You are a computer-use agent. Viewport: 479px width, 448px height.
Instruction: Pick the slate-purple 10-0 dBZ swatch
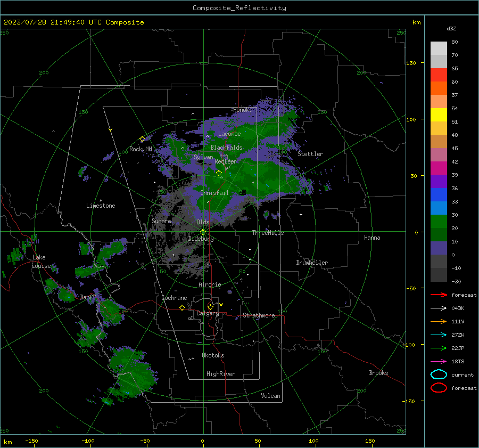[439, 248]
